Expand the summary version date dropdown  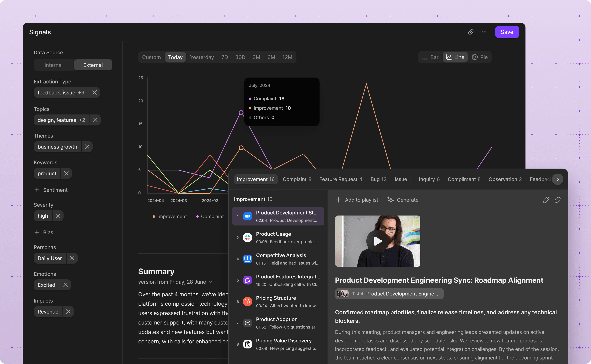click(211, 282)
